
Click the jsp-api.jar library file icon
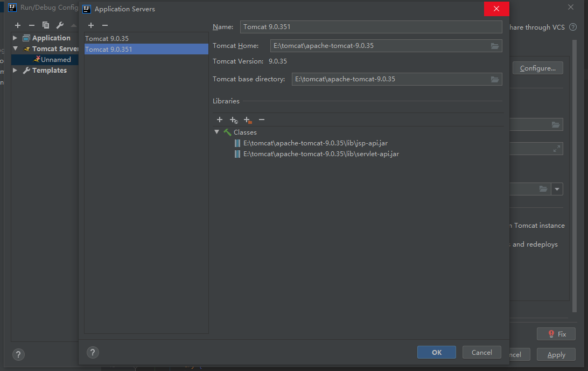pos(237,143)
